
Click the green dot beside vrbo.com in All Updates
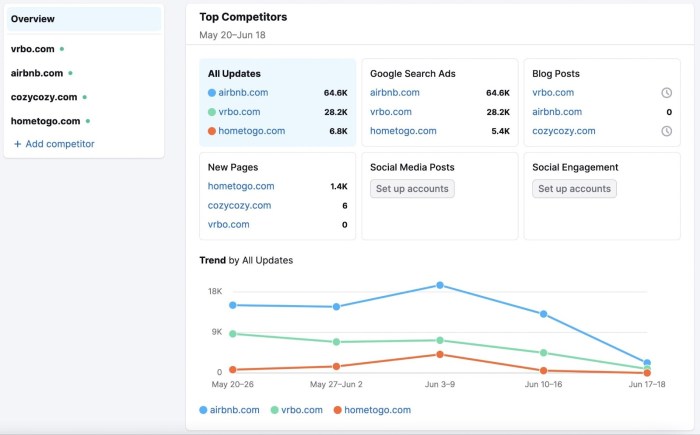point(212,112)
